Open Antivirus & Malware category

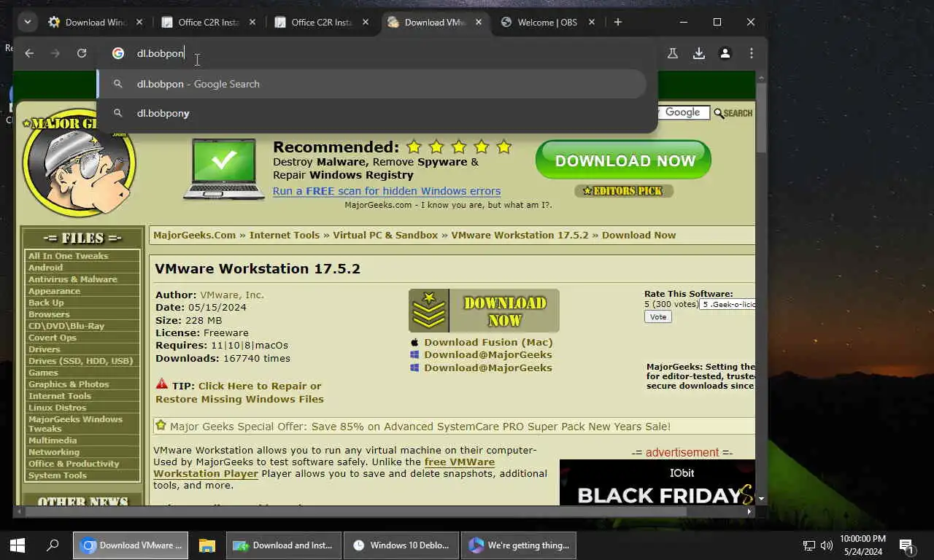tap(73, 279)
